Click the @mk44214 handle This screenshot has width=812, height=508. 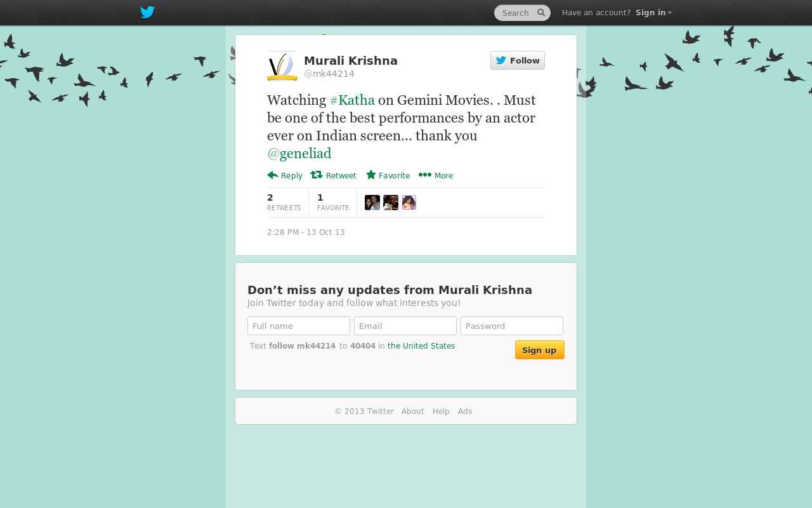[329, 74]
